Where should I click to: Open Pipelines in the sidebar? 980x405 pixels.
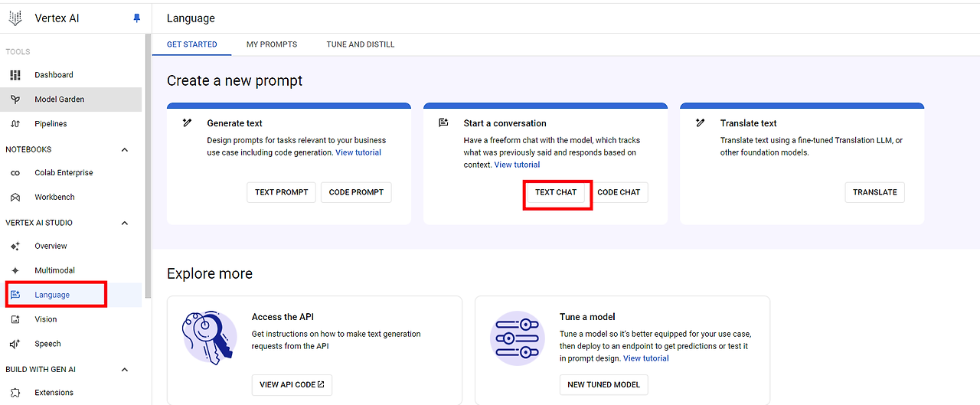click(70, 124)
